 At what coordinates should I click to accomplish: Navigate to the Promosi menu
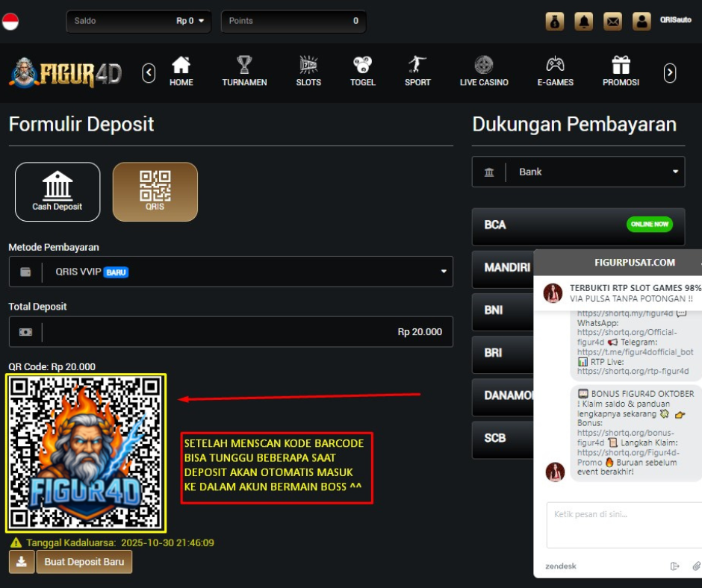point(621,71)
